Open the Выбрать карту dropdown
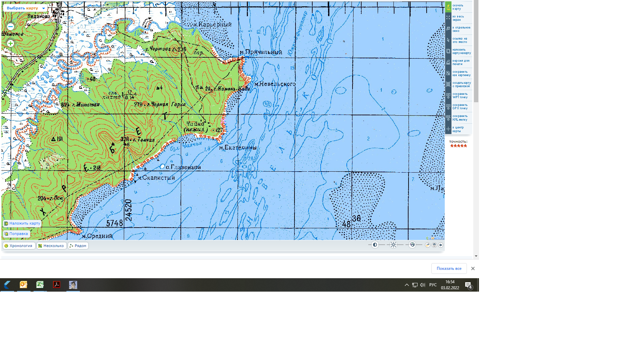Screen dimensions: 644x362 click(25, 8)
